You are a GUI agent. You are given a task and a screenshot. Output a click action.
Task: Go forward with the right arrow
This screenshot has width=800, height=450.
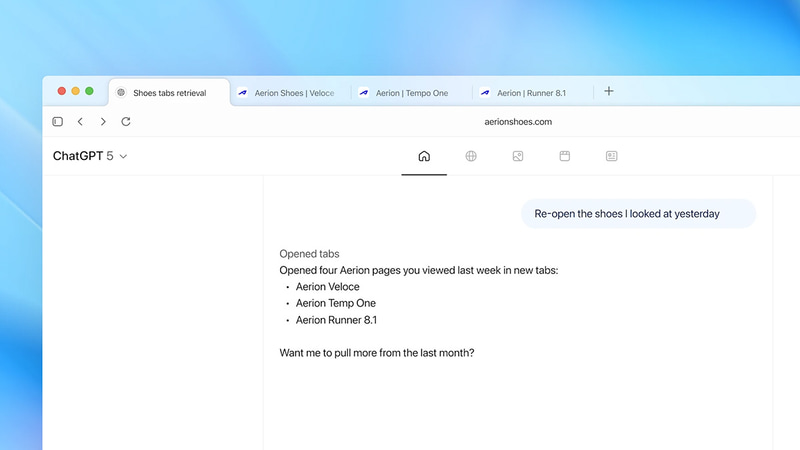tap(103, 122)
